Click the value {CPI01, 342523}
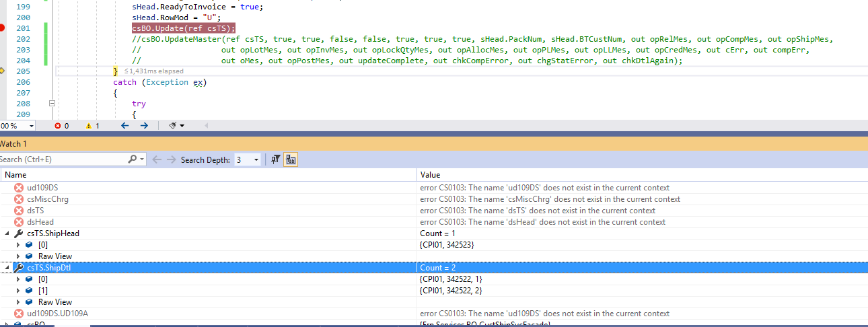Screen dimensions: 868x327 (447, 245)
